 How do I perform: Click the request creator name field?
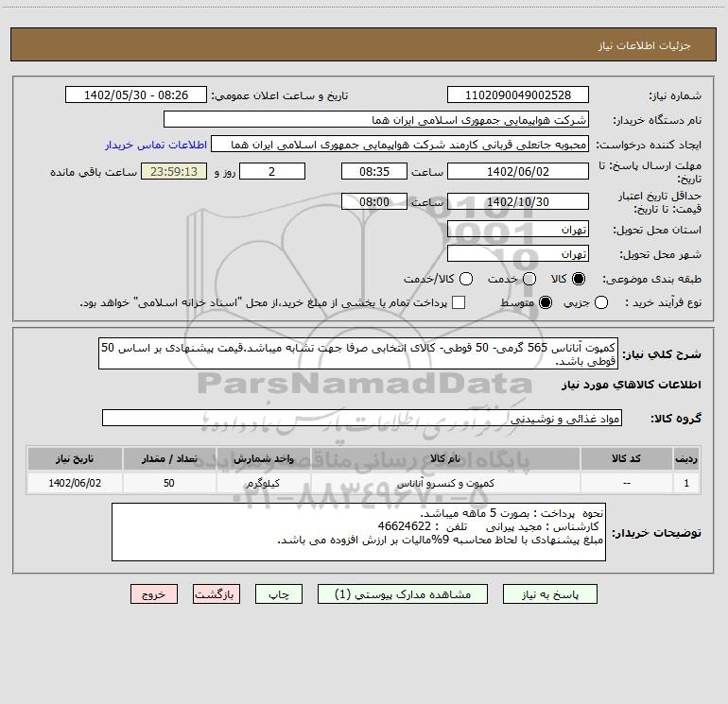pyautogui.click(x=400, y=144)
